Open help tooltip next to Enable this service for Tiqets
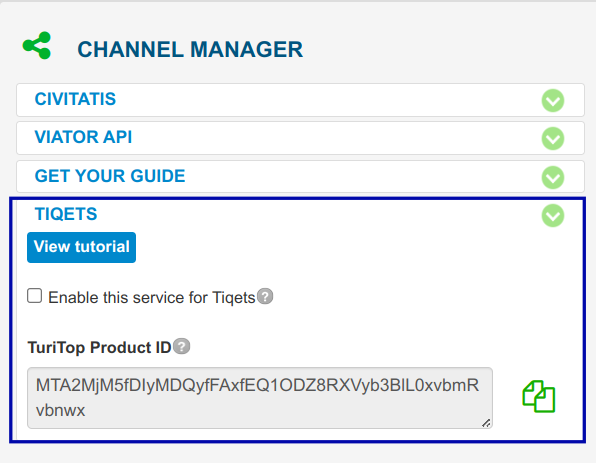The width and height of the screenshot is (596, 463). (265, 296)
